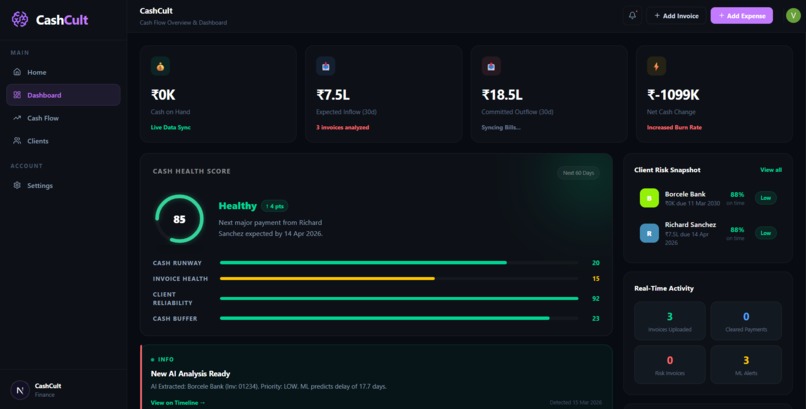Open the Invoices Uploaded tile
The width and height of the screenshot is (806, 409).
(x=669, y=321)
